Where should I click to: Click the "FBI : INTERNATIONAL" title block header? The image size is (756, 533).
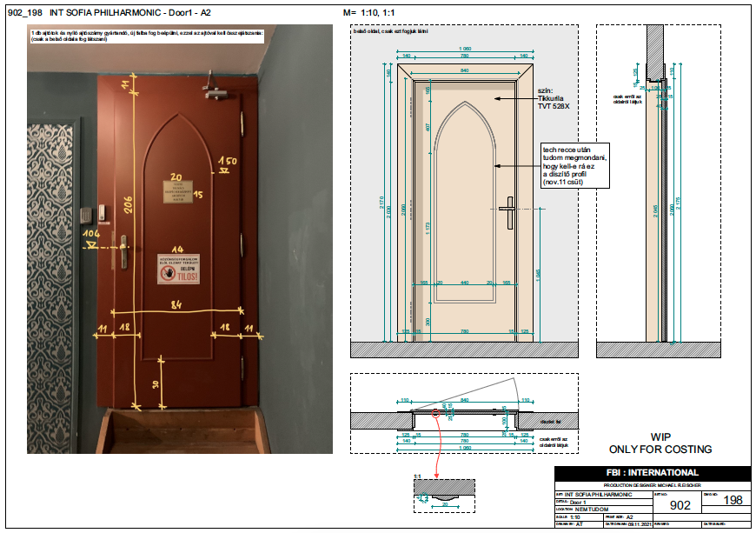tap(653, 473)
